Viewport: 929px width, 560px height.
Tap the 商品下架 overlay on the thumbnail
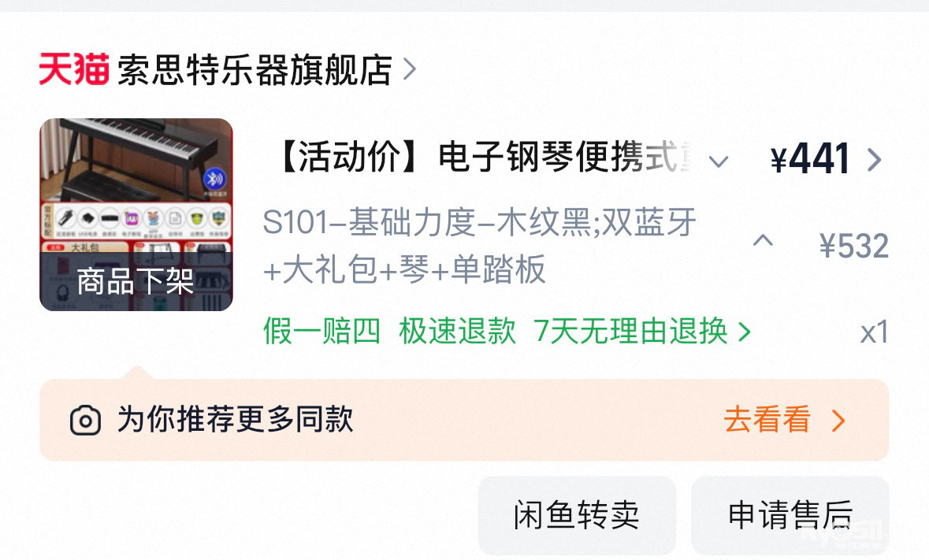coord(136,281)
